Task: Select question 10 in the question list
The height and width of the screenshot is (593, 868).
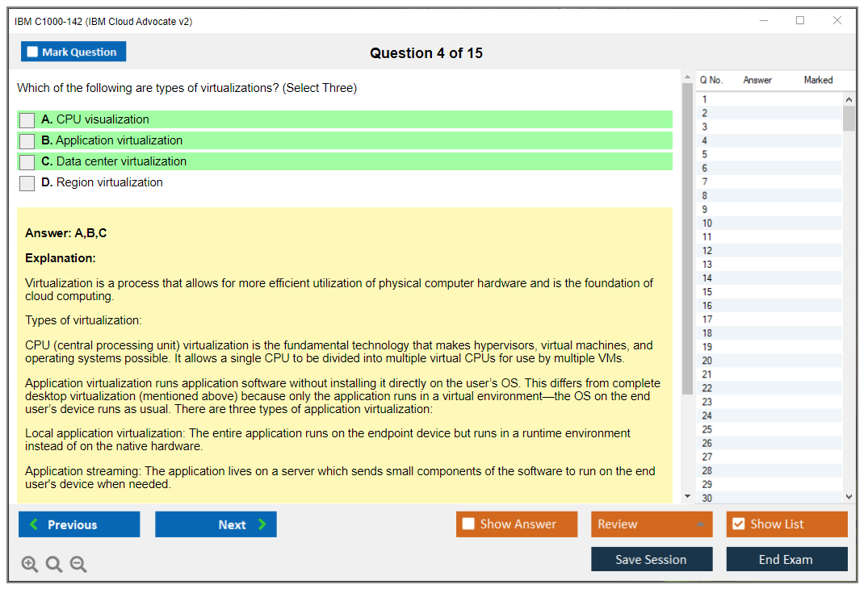Action: (707, 223)
